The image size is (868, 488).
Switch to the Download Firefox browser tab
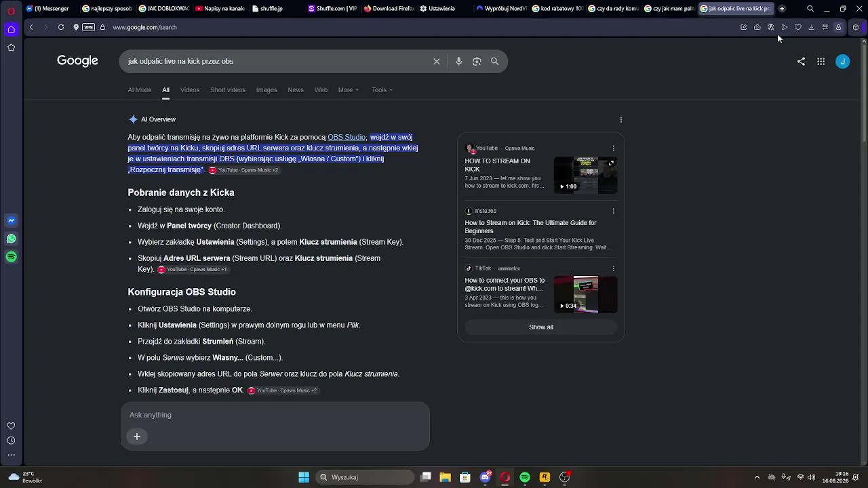click(389, 9)
